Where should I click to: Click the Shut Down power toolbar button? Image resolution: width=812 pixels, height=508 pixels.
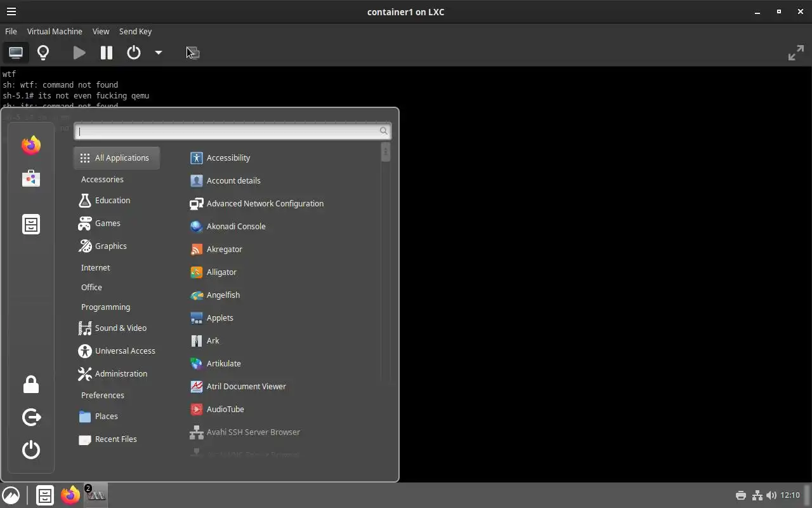134,53
